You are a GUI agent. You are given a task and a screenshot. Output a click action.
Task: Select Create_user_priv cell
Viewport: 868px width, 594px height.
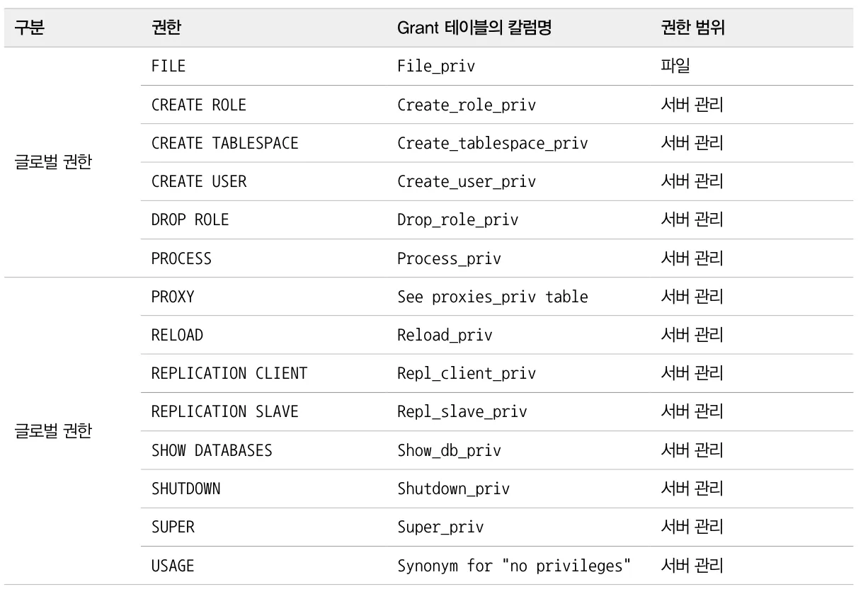[467, 182]
